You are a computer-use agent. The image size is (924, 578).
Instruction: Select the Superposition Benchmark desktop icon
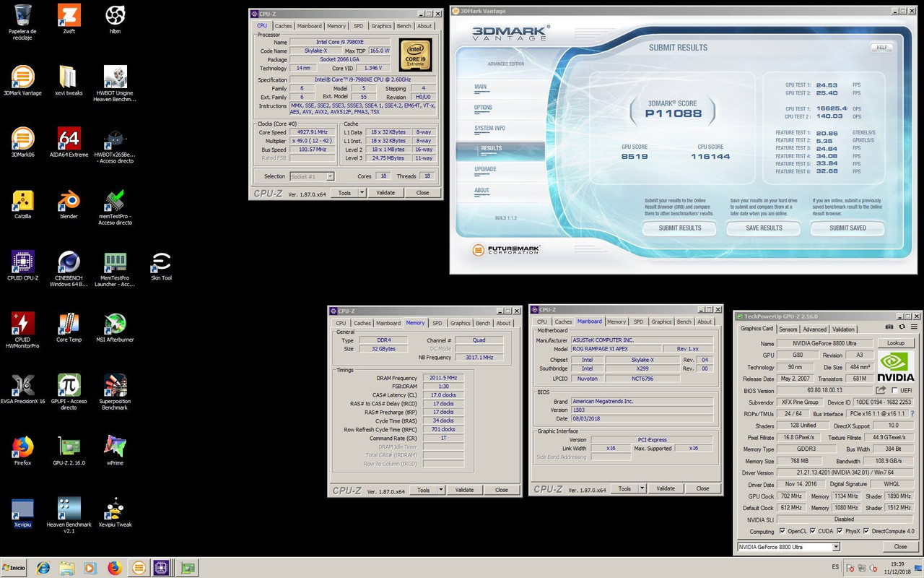tap(115, 385)
